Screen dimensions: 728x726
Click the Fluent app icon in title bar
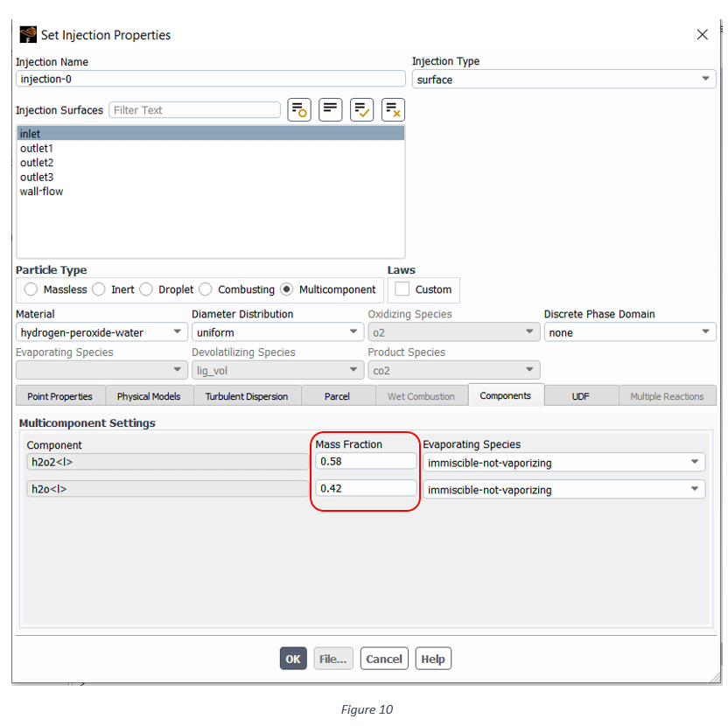tap(28, 35)
